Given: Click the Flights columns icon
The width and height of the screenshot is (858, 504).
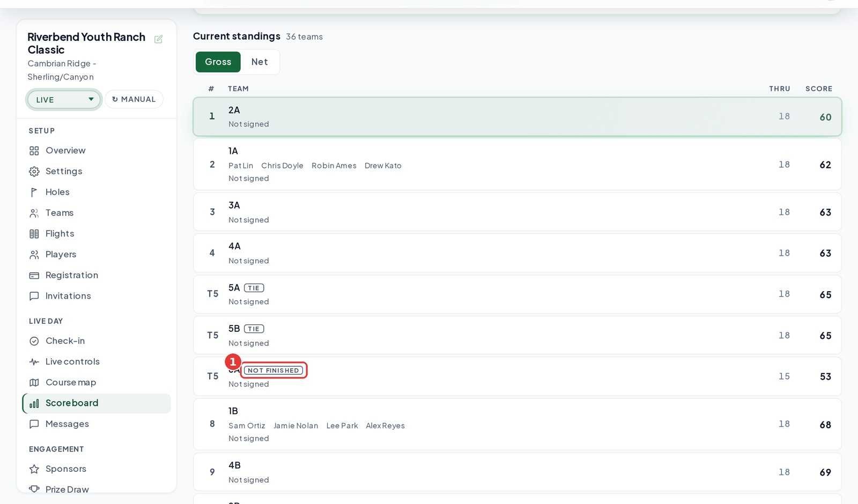Looking at the screenshot, I should [x=34, y=234].
